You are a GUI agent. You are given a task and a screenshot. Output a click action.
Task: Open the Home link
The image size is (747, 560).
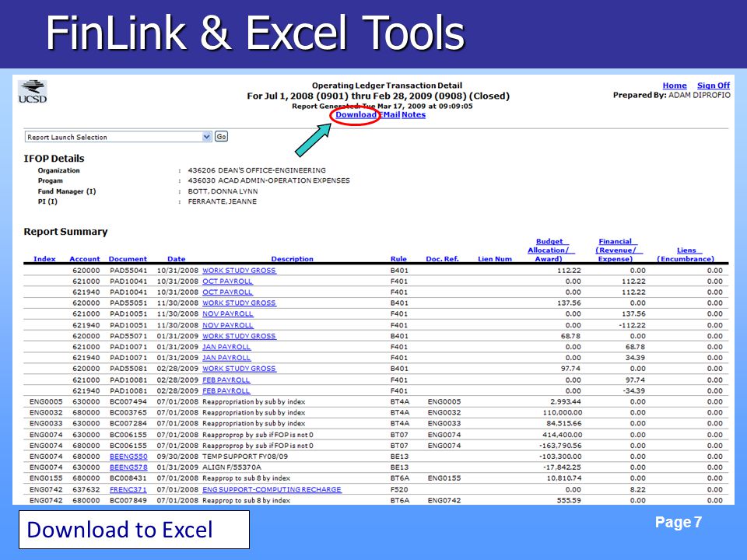pyautogui.click(x=674, y=86)
